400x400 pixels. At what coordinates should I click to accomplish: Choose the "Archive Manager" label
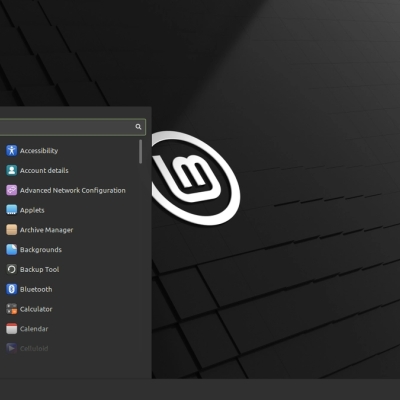46,230
